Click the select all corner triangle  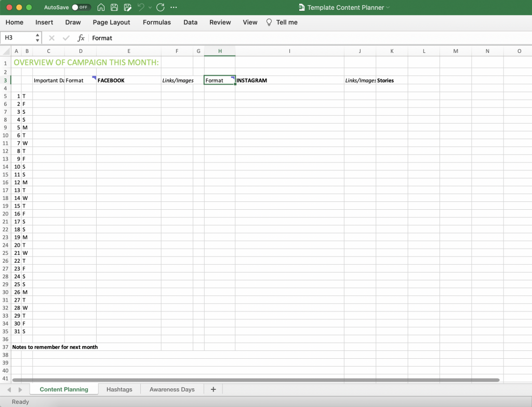[x=6, y=51]
